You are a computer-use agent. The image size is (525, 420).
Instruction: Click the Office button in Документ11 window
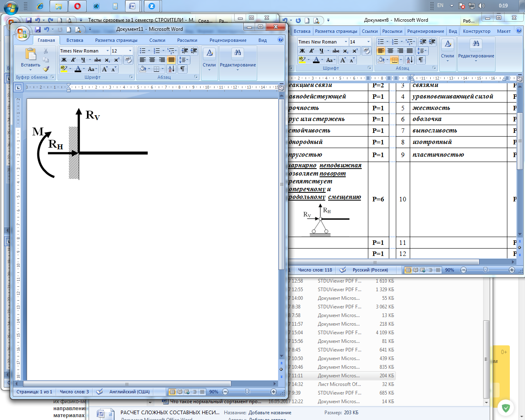[22, 34]
